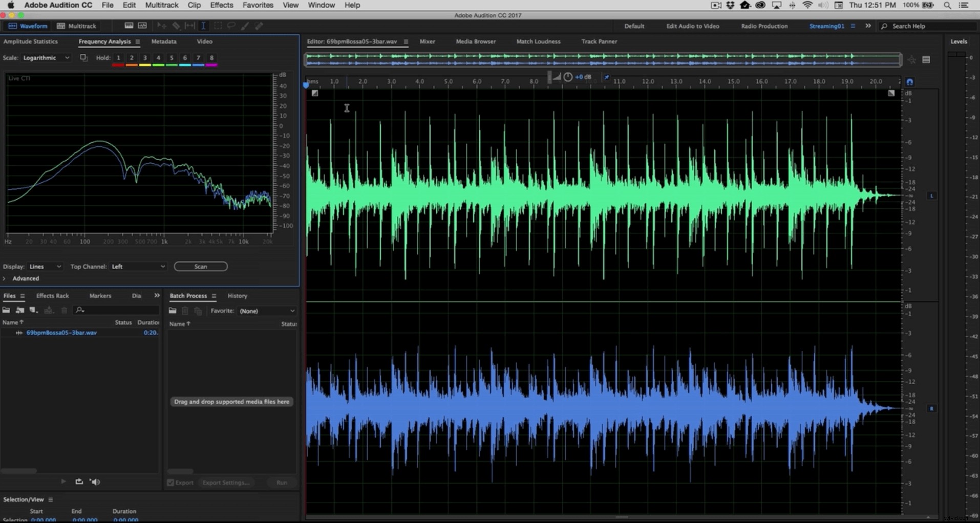This screenshot has width=980, height=523.
Task: Click the red Hold color swatch
Action: [x=118, y=65]
